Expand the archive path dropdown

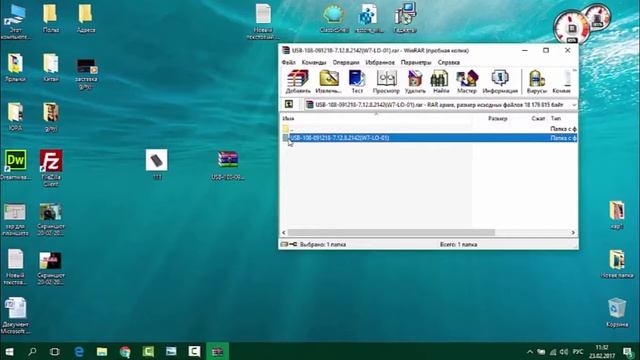tap(574, 105)
